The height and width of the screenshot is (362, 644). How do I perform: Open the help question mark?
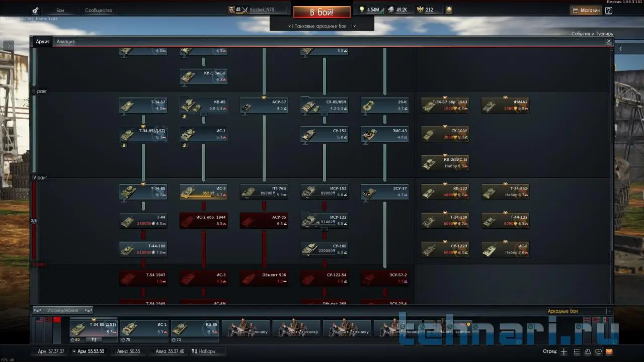[609, 10]
